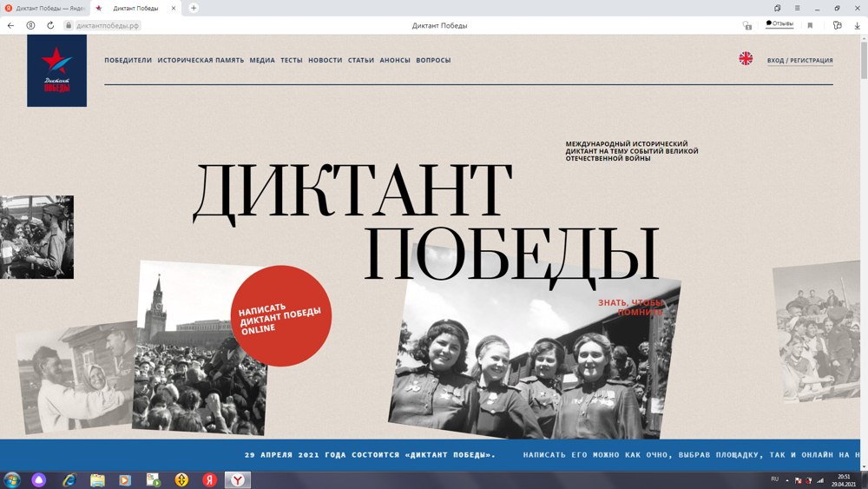
Task: Open the bookmarks collections icon in title bar
Action: (777, 8)
